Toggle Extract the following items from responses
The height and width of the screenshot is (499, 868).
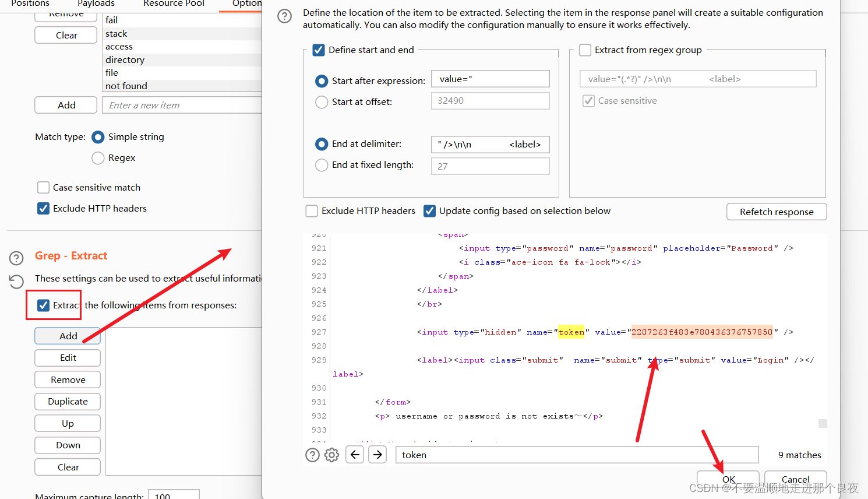[x=43, y=305]
